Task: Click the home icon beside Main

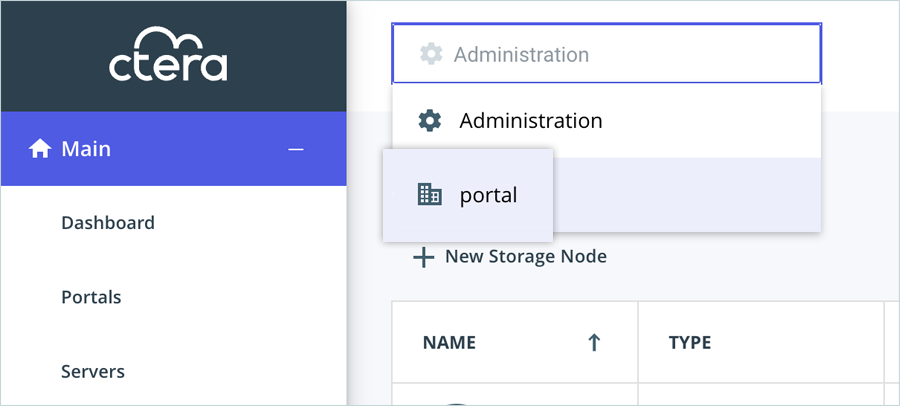Action: [x=40, y=149]
